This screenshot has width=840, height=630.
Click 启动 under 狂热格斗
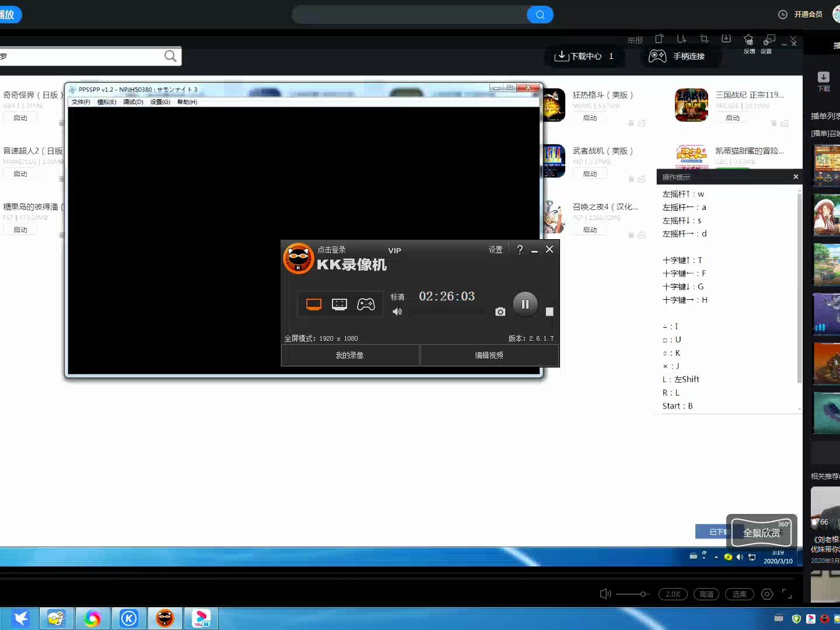coord(590,118)
